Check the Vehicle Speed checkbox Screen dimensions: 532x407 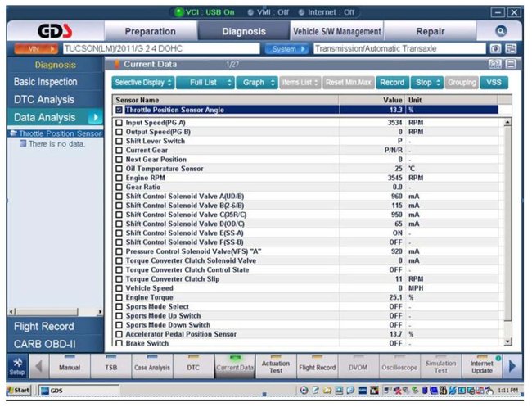119,288
